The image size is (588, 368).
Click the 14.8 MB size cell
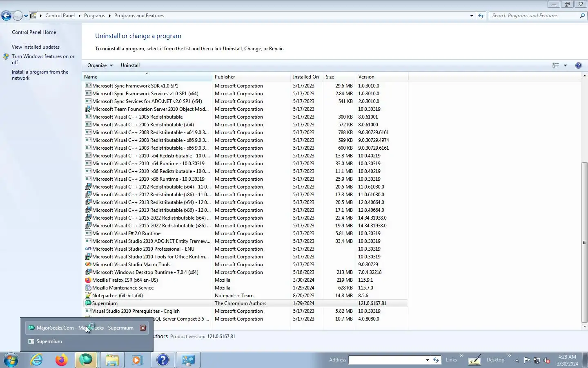(x=344, y=296)
